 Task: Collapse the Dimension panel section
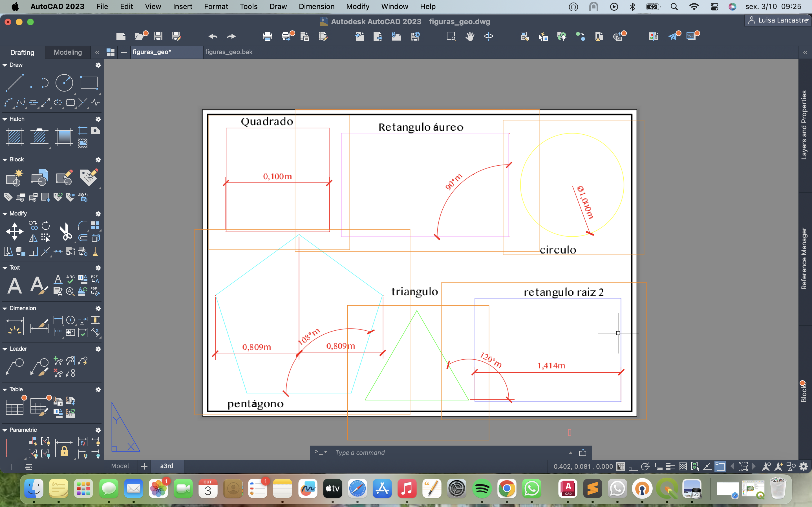click(x=5, y=308)
